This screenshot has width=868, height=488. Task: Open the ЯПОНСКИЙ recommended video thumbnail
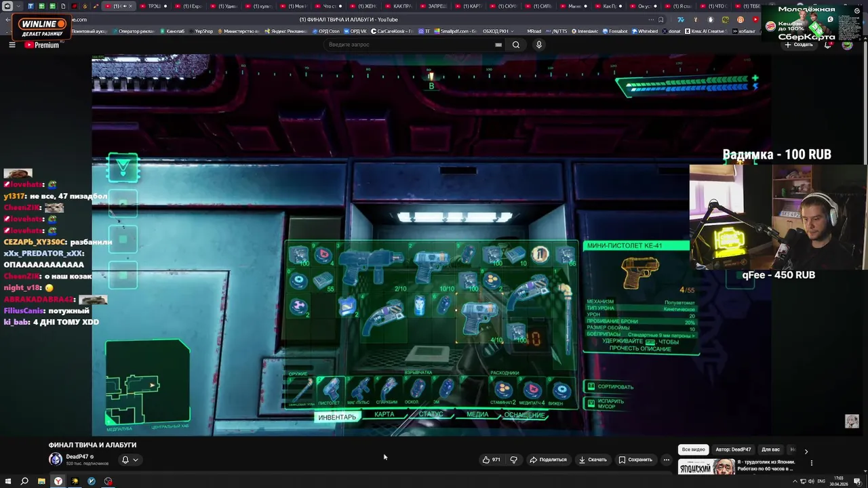click(x=706, y=467)
